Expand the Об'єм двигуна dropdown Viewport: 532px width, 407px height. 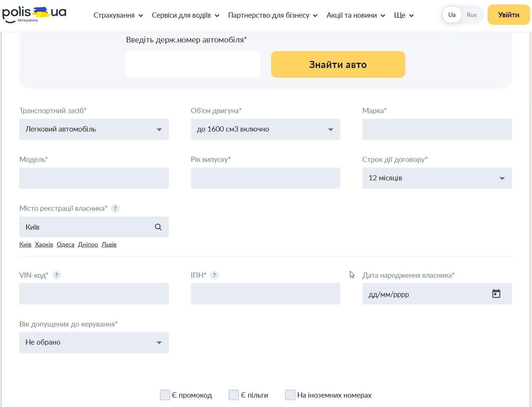[265, 129]
